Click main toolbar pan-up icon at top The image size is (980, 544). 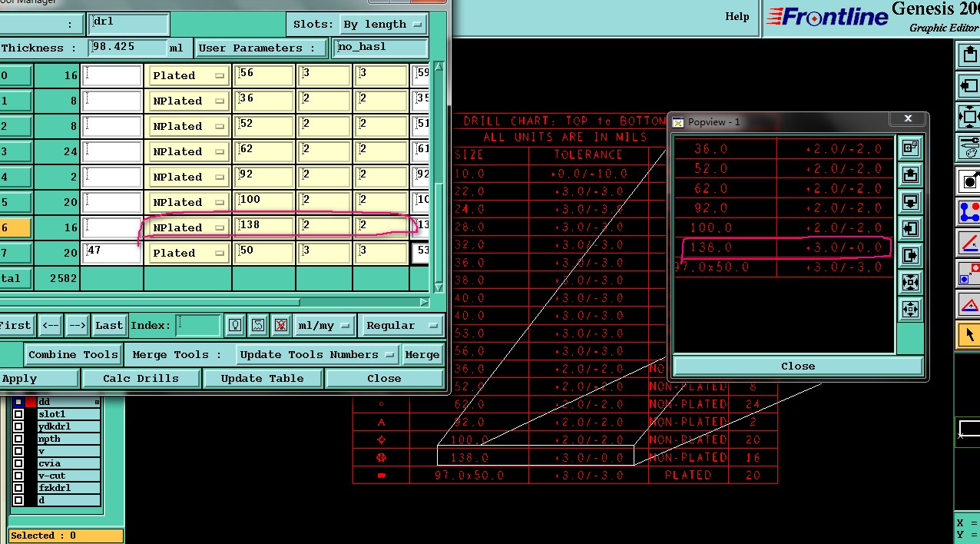tap(968, 54)
